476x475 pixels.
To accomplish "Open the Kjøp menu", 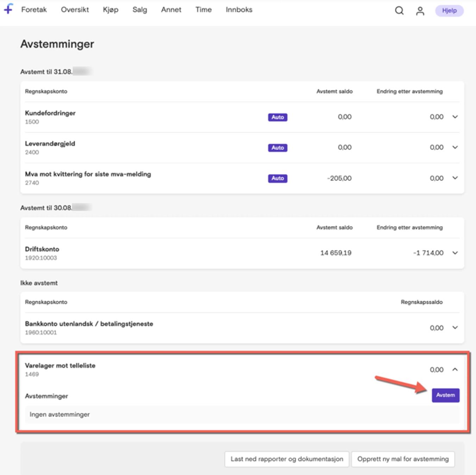I will click(111, 10).
